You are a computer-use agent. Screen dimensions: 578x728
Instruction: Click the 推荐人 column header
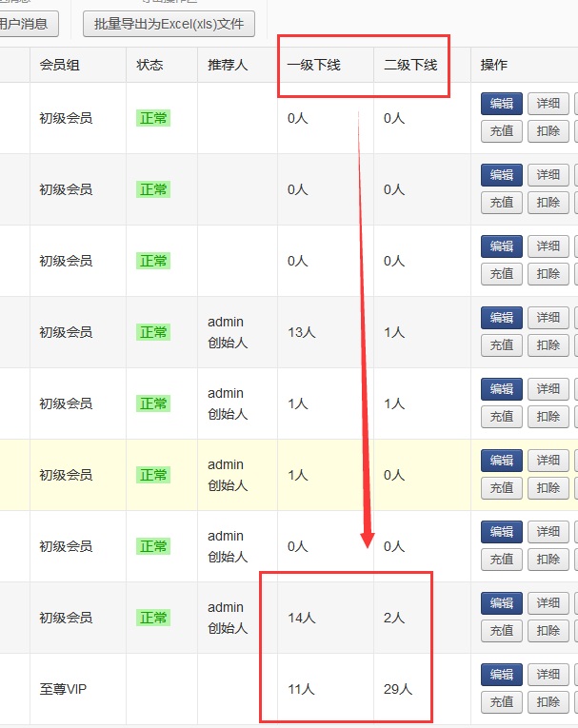coord(228,65)
